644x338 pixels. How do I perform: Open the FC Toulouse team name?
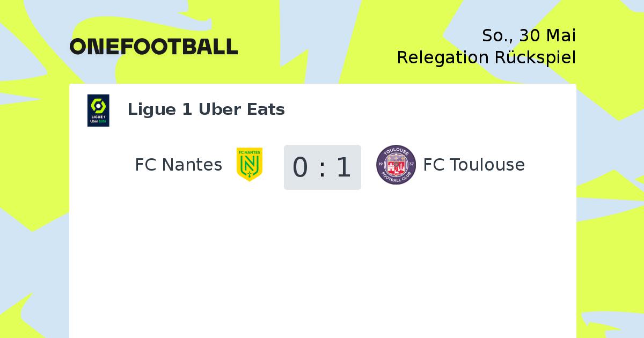pyautogui.click(x=474, y=165)
